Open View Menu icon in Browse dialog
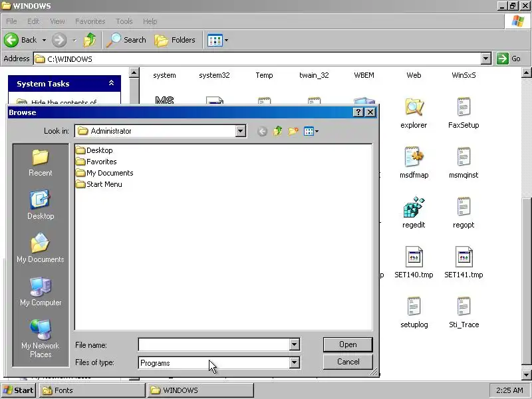The height and width of the screenshot is (399, 532). 311,131
